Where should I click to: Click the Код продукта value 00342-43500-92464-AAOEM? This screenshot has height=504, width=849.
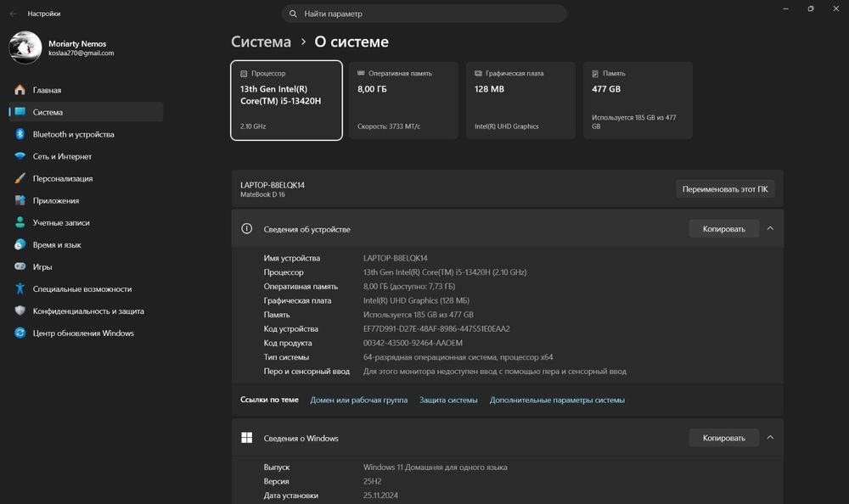[x=413, y=344]
